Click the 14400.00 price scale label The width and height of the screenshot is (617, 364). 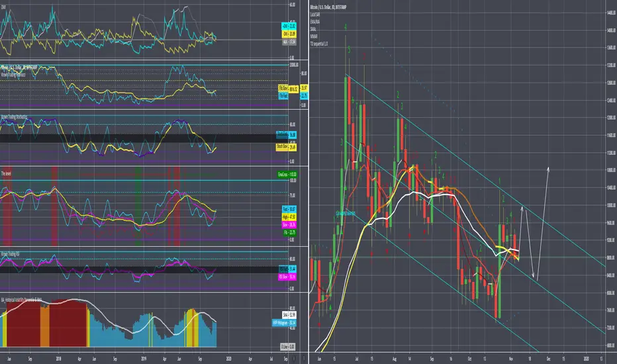point(611,13)
